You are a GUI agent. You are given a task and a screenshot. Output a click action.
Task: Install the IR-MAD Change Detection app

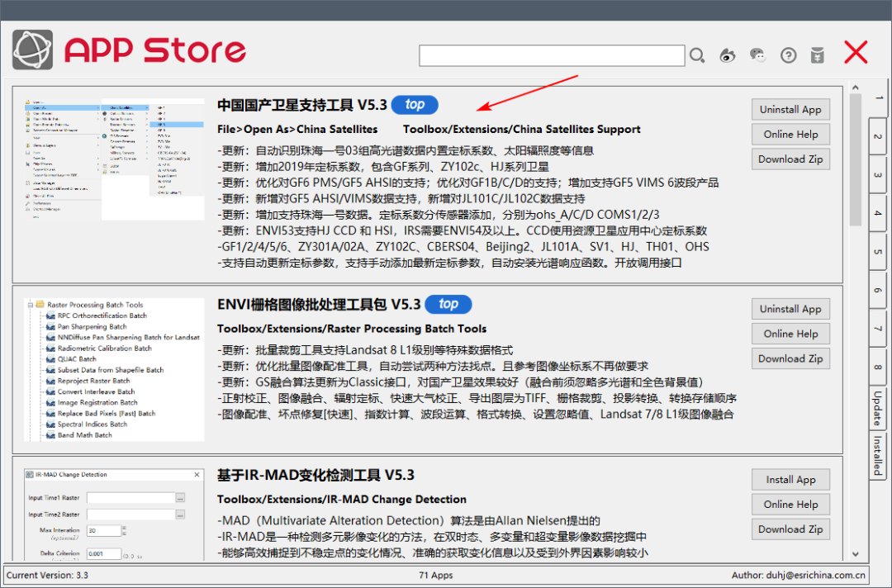coord(790,479)
